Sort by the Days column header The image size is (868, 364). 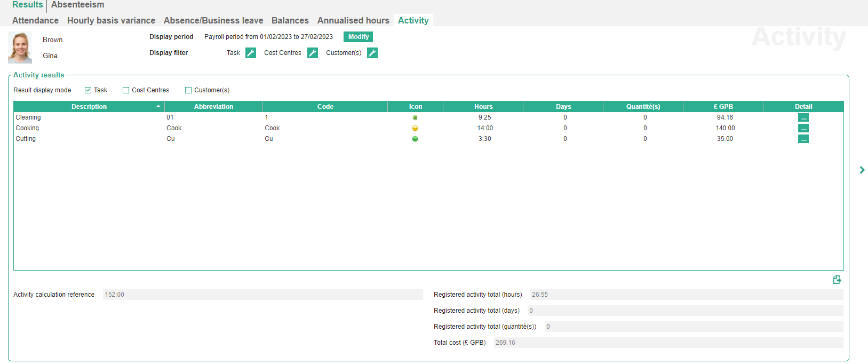[x=563, y=107]
